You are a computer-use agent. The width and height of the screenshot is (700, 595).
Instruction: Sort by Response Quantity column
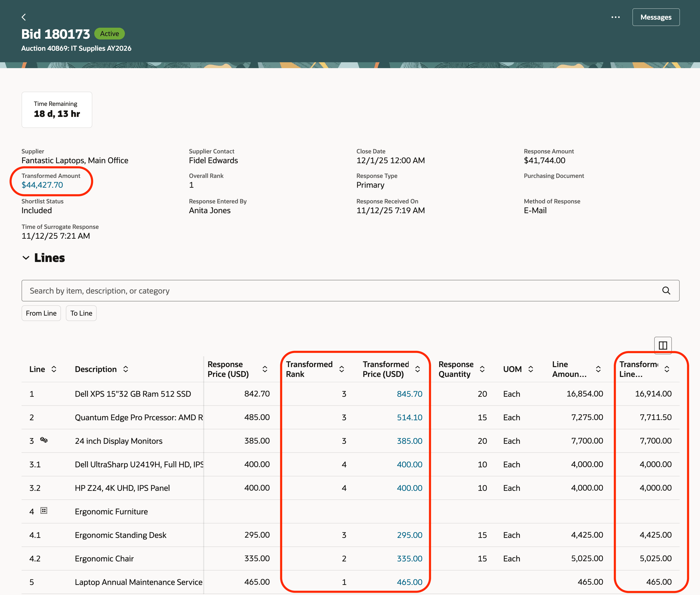point(482,369)
